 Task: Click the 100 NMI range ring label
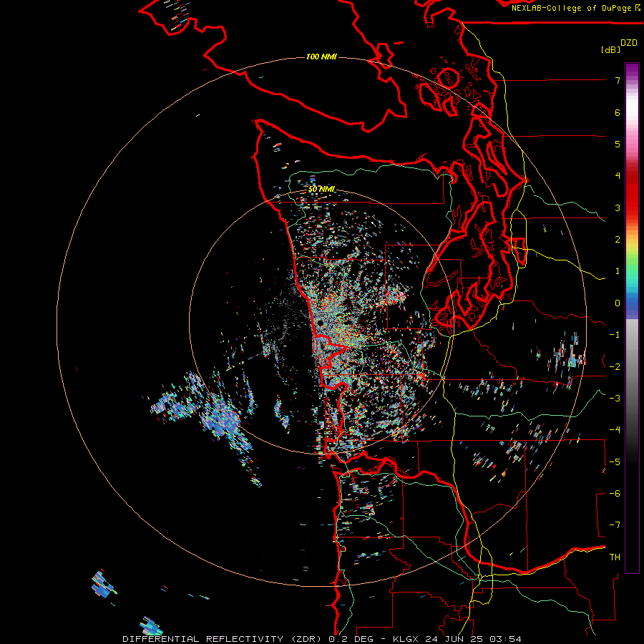tap(321, 57)
